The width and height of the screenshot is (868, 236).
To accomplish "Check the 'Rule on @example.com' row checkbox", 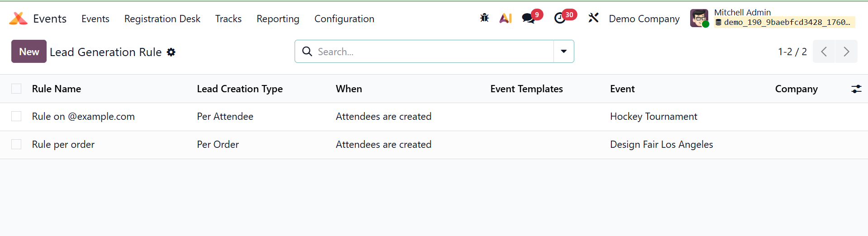I will pyautogui.click(x=16, y=117).
